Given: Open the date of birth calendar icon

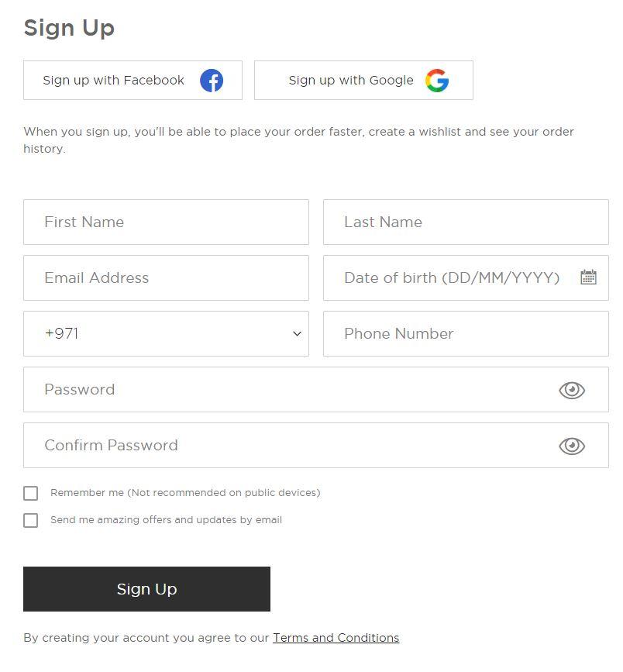Looking at the screenshot, I should coord(588,277).
